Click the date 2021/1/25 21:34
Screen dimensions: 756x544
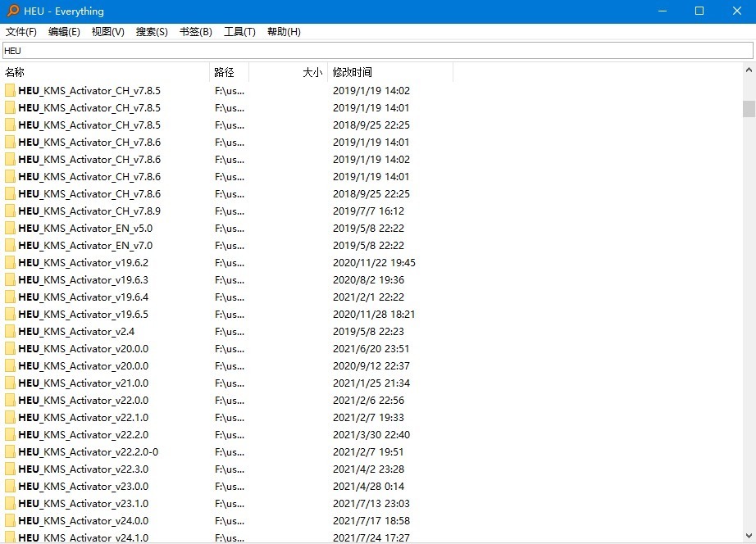click(371, 383)
